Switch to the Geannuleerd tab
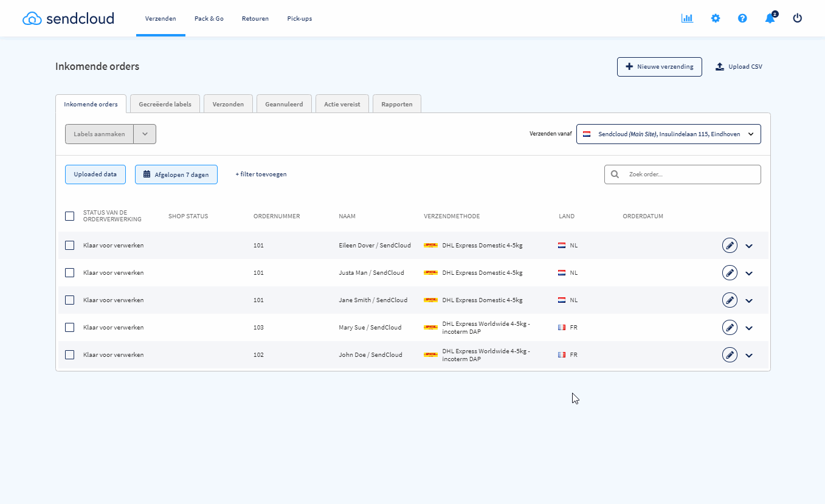Image resolution: width=825 pixels, height=504 pixels. coord(284,104)
